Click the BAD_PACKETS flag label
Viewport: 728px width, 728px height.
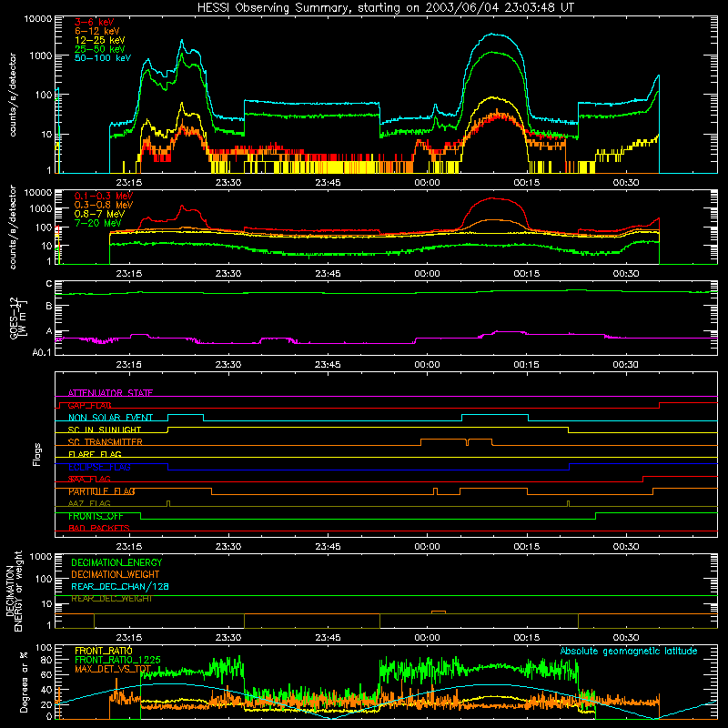(x=99, y=528)
